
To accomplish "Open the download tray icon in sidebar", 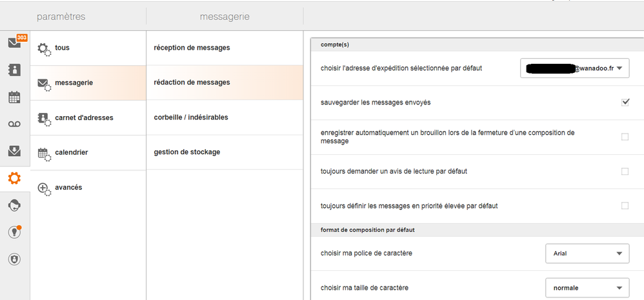I will (x=14, y=151).
